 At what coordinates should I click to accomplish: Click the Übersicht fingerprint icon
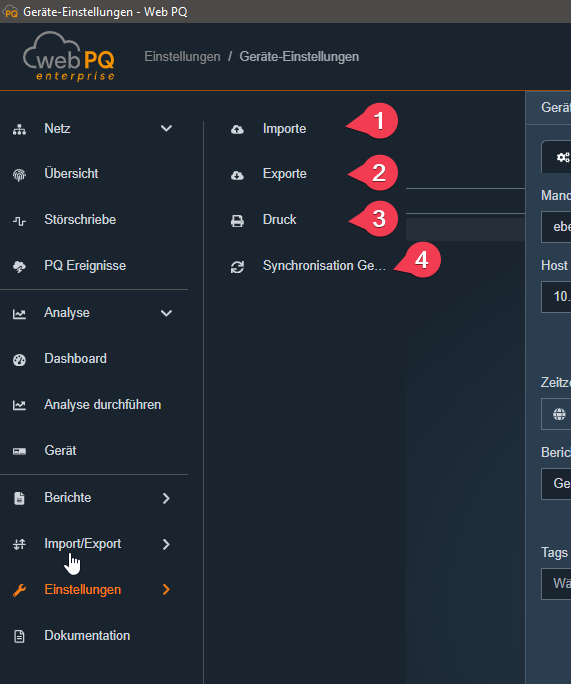coord(19,175)
